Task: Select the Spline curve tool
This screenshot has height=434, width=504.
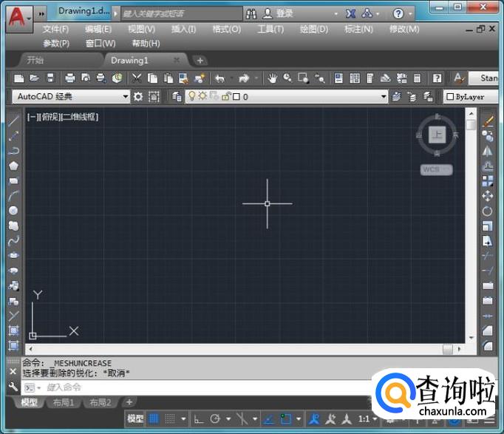Action: pos(13,241)
